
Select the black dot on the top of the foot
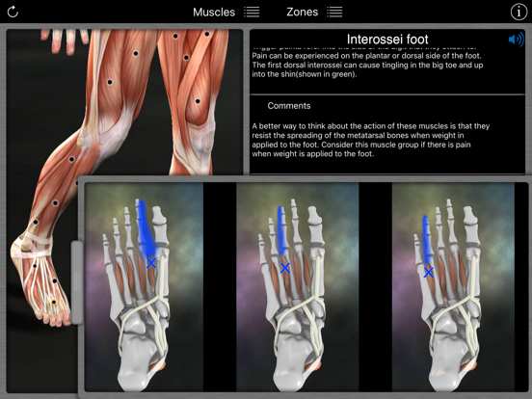54,280
